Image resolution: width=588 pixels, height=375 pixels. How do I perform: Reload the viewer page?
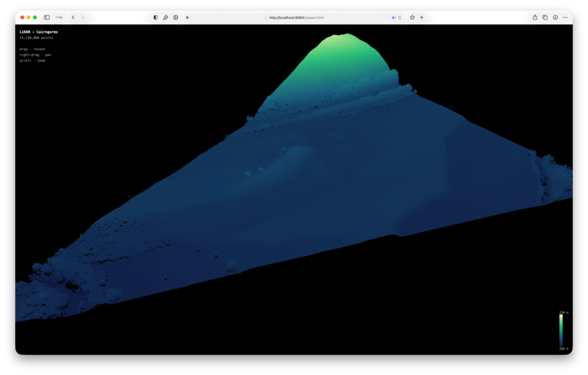[400, 17]
